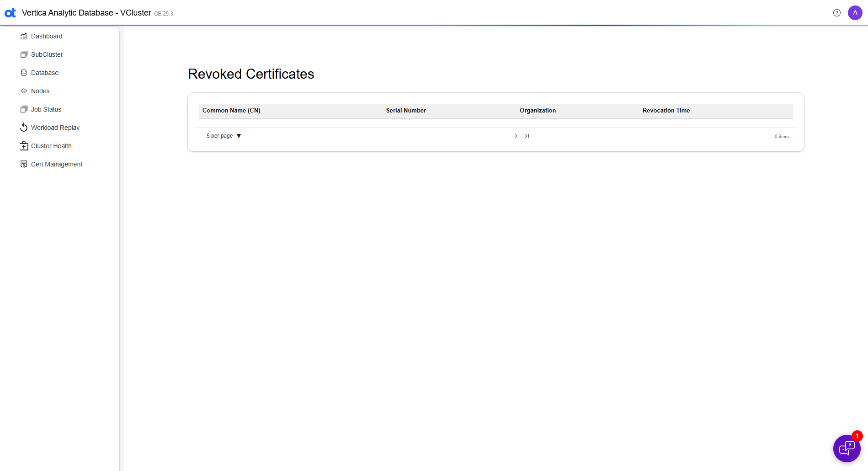Jump to the last page of results
Screen dimensions: 868x471
527,136
